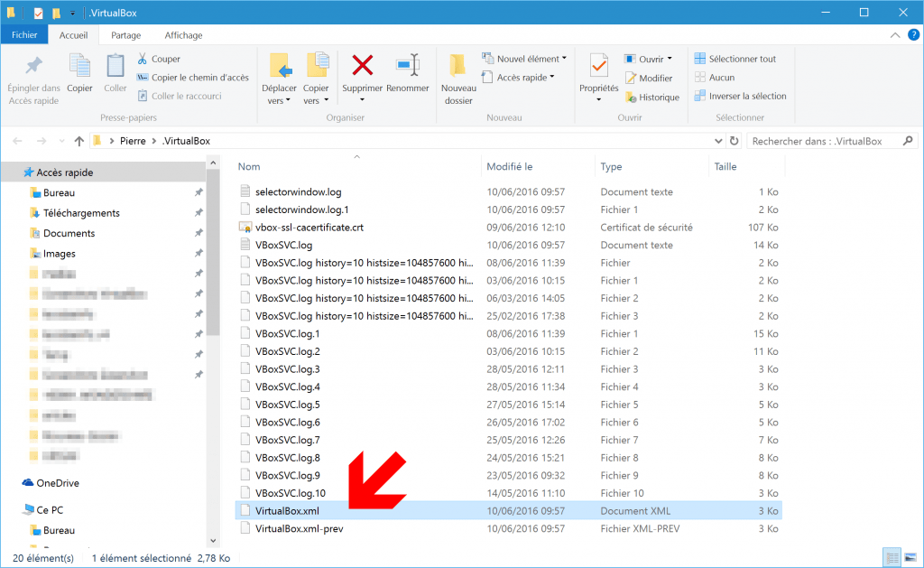The width and height of the screenshot is (924, 568).
Task: Switch to large icons view
Action: click(911, 557)
